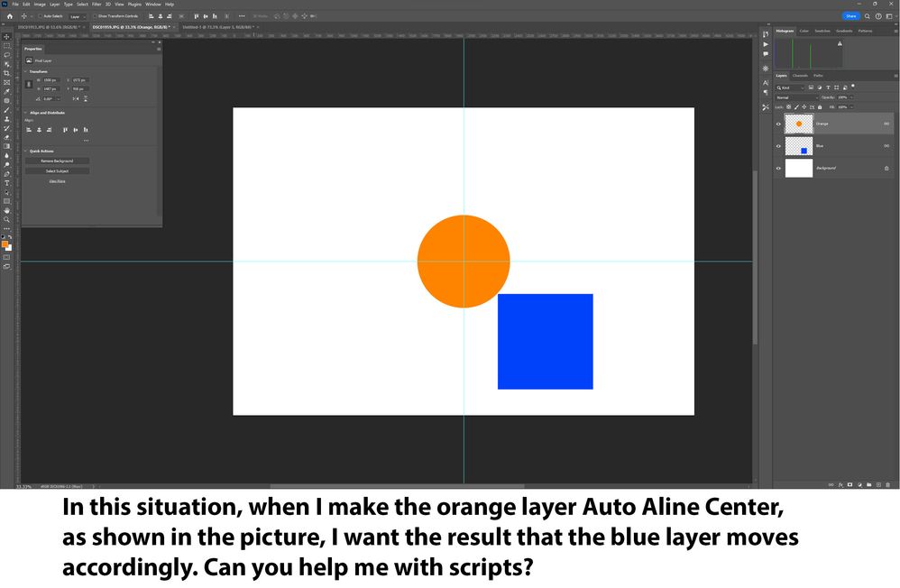Switch to the Channels tab

tap(799, 76)
